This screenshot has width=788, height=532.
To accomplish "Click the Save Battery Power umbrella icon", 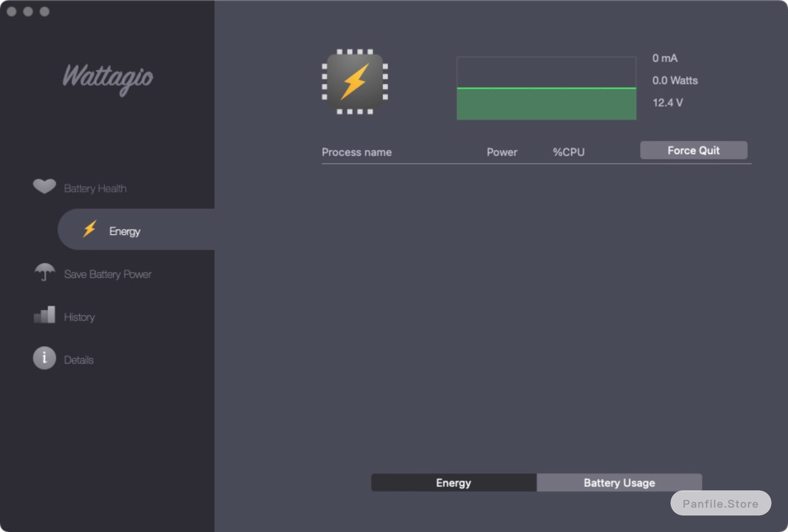I will coord(44,272).
